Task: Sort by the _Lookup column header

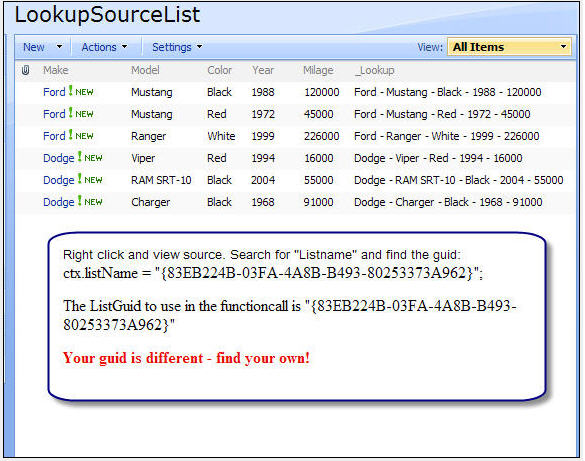Action: 374,70
